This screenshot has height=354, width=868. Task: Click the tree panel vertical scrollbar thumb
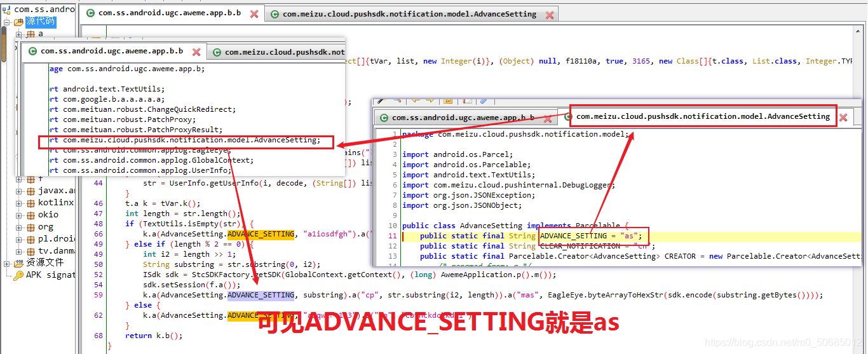coord(3,44)
